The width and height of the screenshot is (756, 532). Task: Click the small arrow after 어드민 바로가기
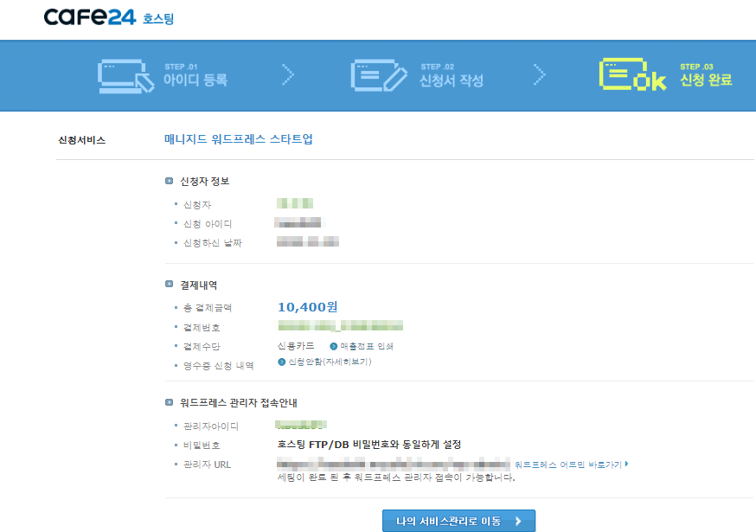coord(626,464)
